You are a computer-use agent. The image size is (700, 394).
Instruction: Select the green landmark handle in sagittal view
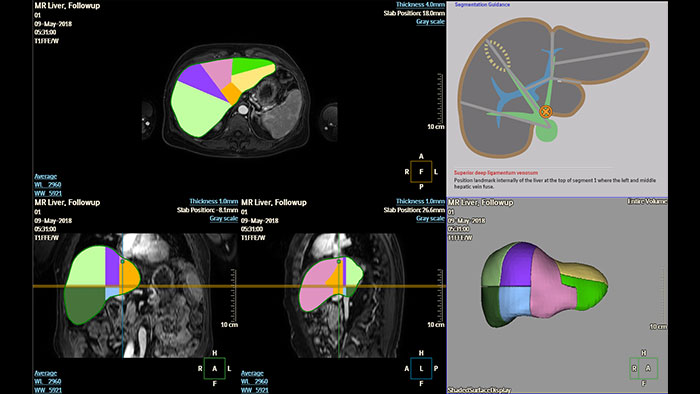(338, 261)
